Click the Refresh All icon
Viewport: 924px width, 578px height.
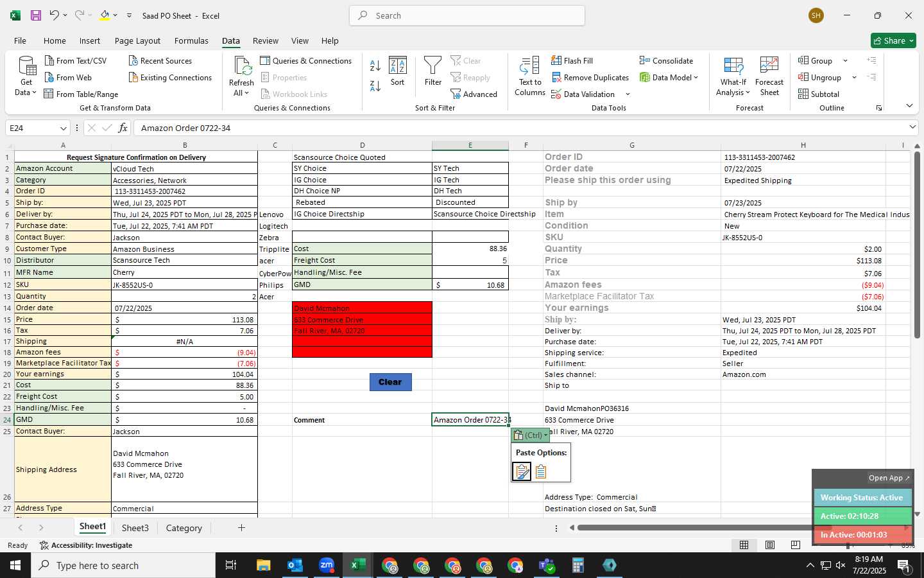[x=243, y=66]
